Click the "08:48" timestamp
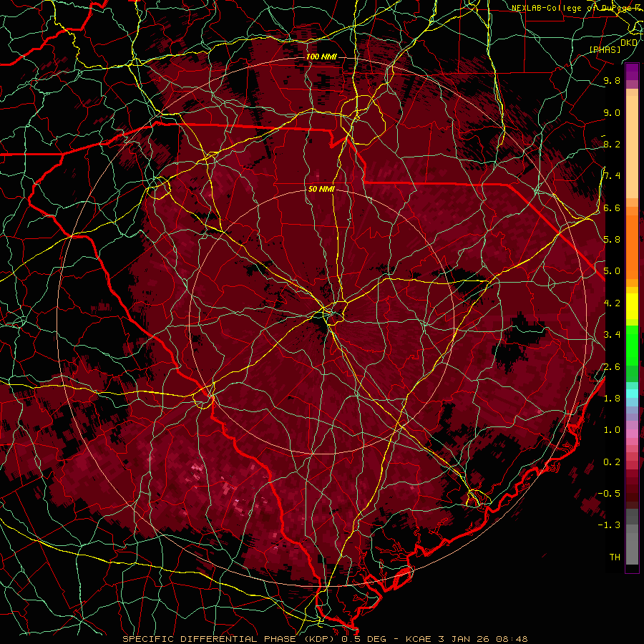Image resolution: width=644 pixels, height=644 pixels. [512, 639]
